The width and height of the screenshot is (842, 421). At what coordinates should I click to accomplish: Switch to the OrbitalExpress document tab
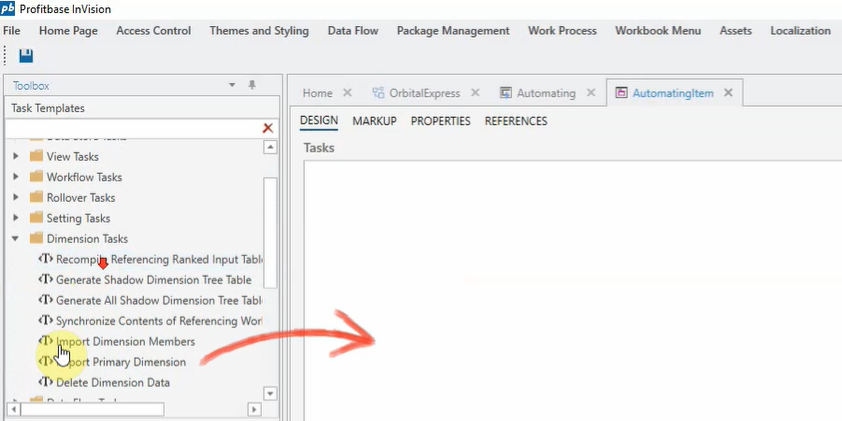tap(425, 93)
